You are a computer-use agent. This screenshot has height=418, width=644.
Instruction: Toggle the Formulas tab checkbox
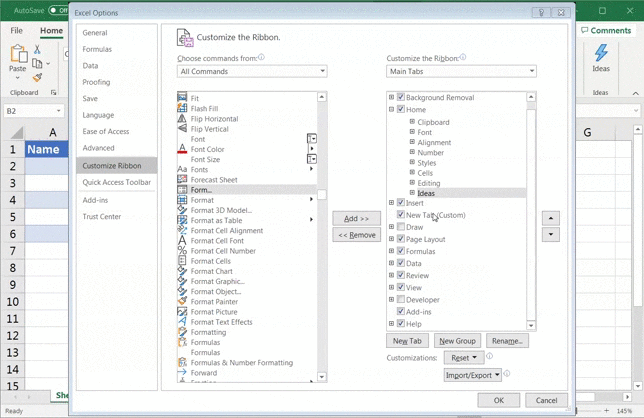click(401, 251)
